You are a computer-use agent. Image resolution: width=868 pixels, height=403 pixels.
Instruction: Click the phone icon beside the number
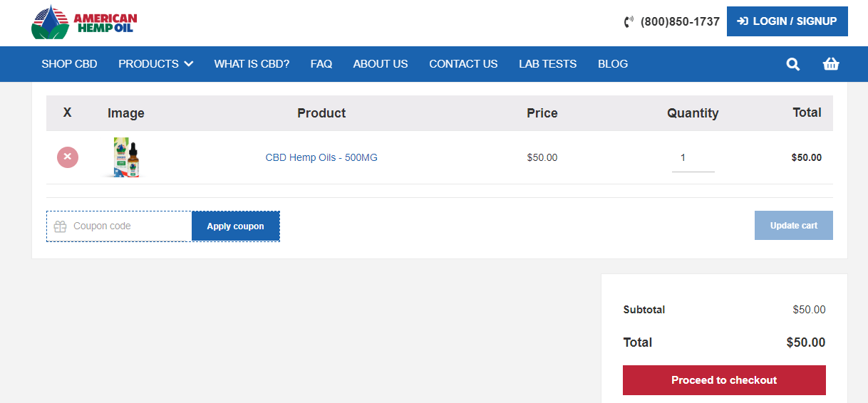click(629, 22)
